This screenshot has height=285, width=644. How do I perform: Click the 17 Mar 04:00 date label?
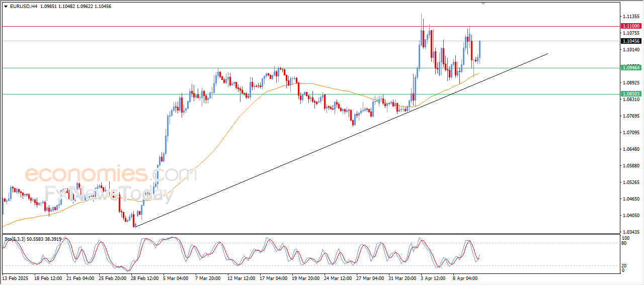(273, 278)
